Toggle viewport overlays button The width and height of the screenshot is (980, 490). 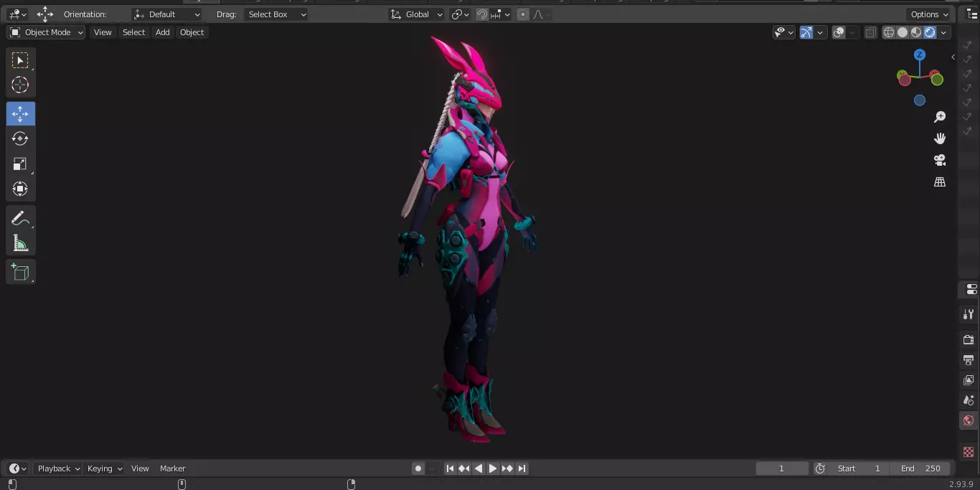click(839, 32)
